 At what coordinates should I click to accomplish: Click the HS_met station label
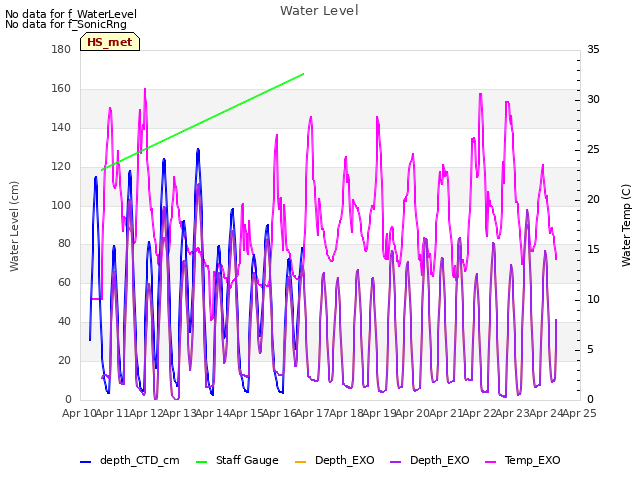click(110, 42)
